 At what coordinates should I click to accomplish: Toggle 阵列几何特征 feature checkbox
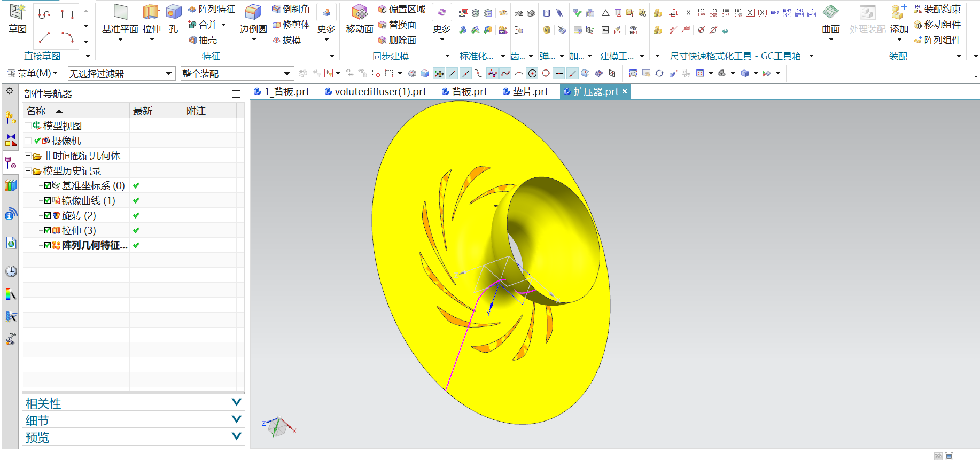48,245
